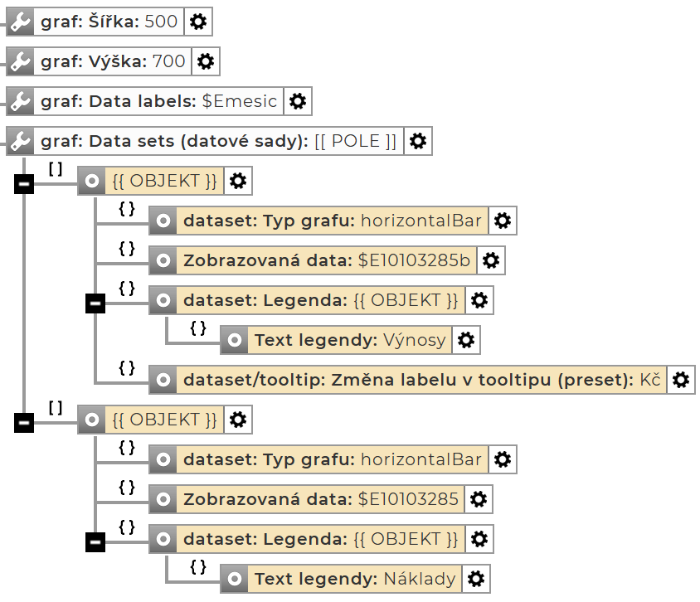
Task: Open gear settings for graf Šířka 500
Action: click(198, 22)
